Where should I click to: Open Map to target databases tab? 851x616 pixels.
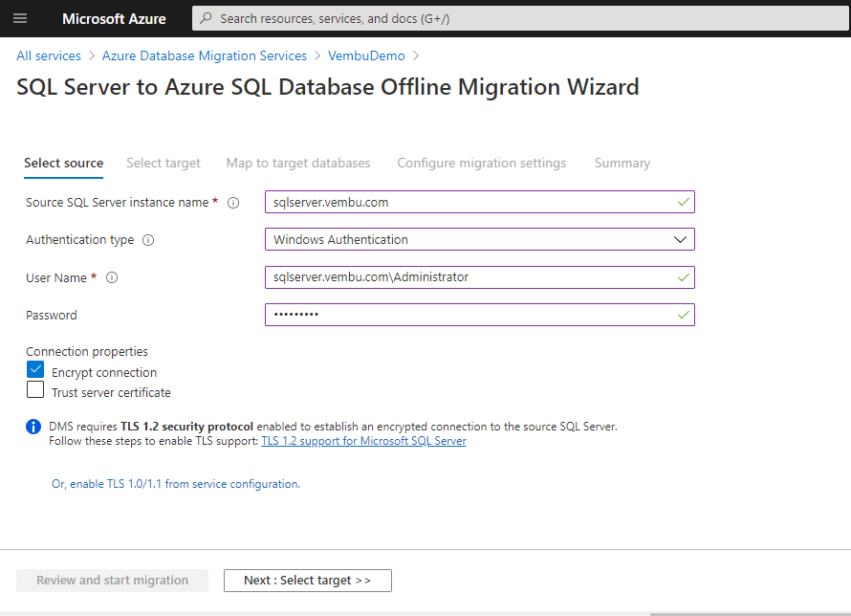(x=298, y=164)
